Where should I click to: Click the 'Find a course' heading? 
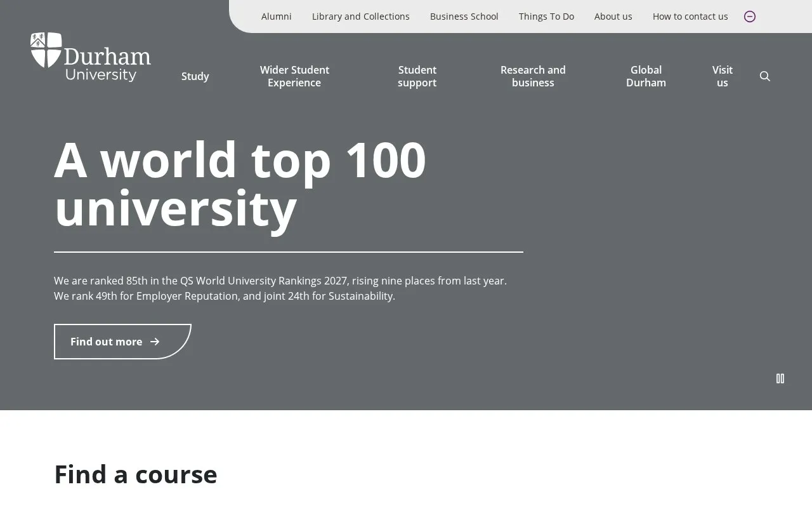tap(136, 474)
